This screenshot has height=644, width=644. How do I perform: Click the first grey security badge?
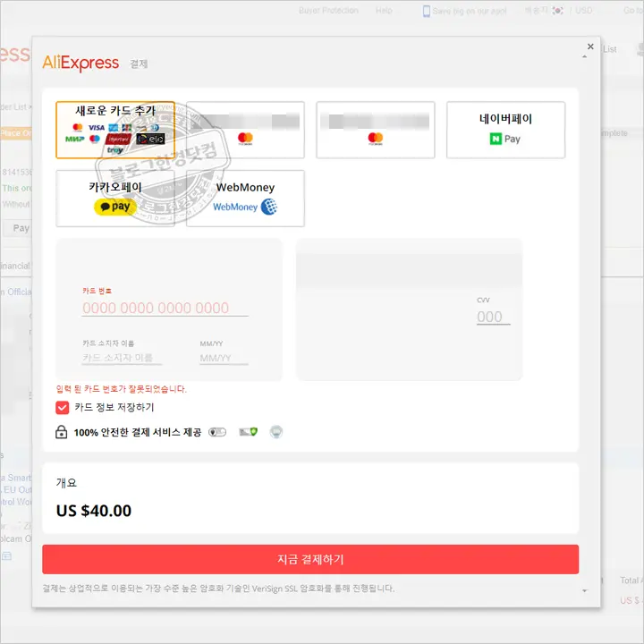point(217,432)
